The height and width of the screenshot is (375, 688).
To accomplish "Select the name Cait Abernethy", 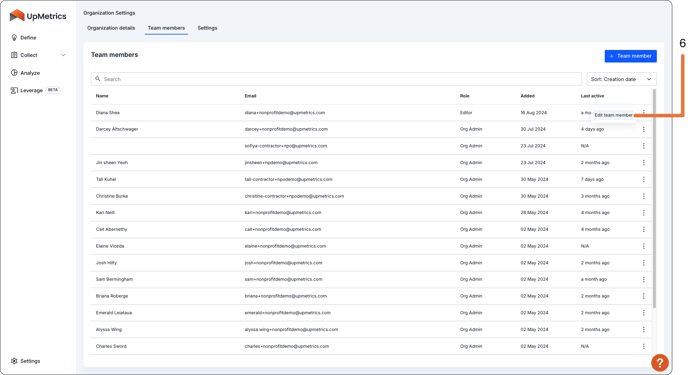I will pyautogui.click(x=111, y=229).
